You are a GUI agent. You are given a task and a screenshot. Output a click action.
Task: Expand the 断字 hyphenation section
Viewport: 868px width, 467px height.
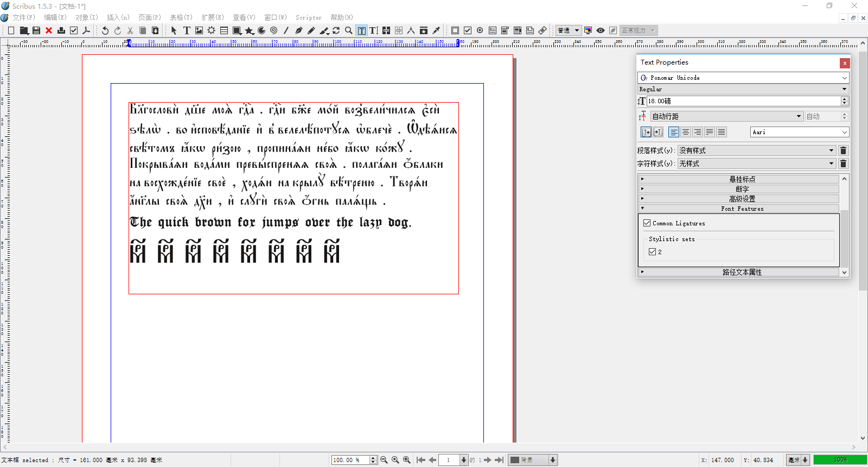pos(739,189)
